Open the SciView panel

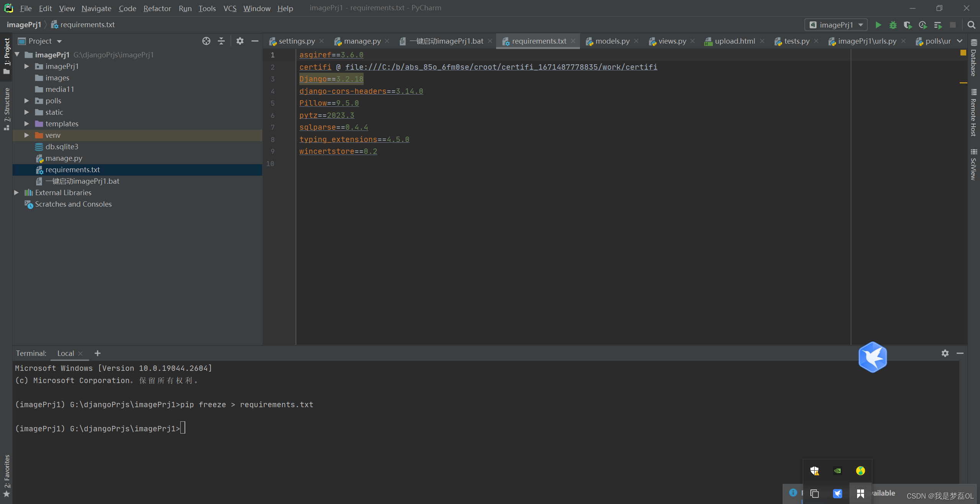(x=973, y=165)
